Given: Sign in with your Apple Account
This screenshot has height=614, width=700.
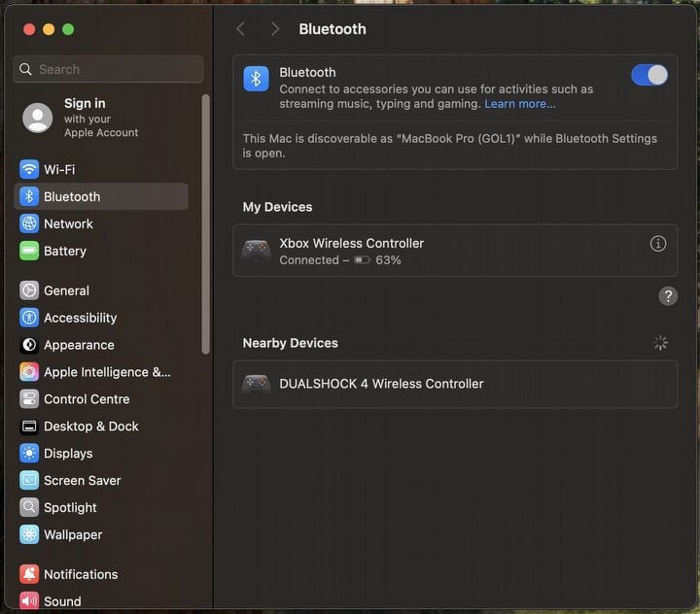Looking at the screenshot, I should pos(84,117).
